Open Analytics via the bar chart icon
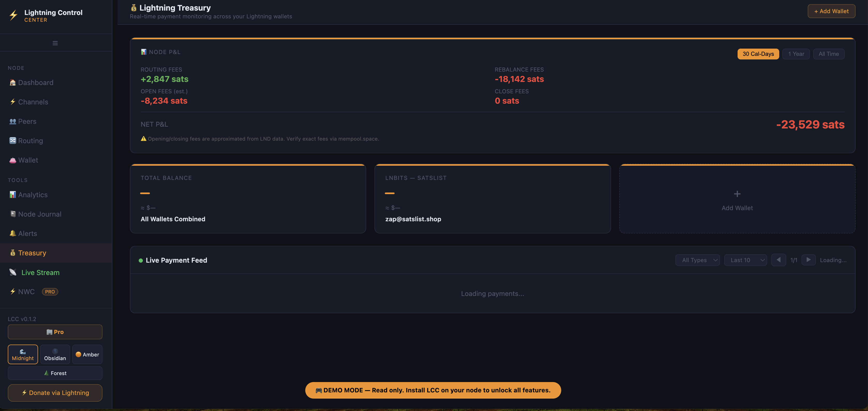 click(x=13, y=195)
